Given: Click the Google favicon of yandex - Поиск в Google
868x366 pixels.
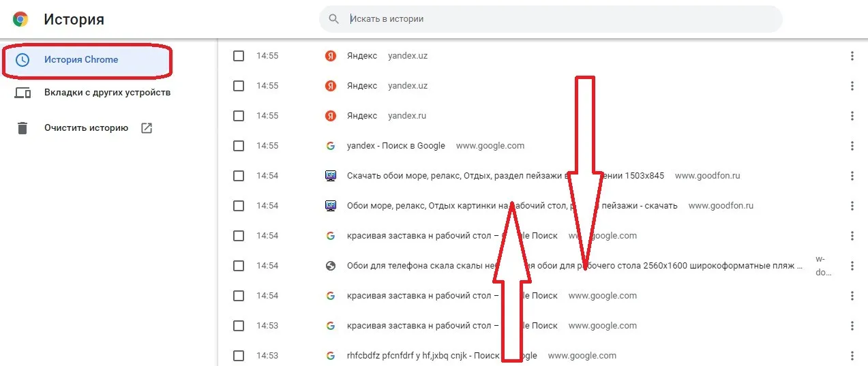Looking at the screenshot, I should [x=331, y=146].
